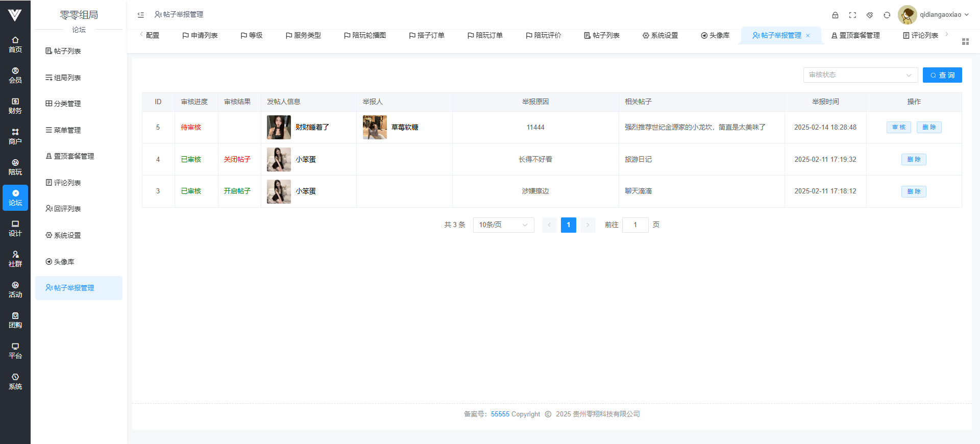Collapse the sidebar menu icon

[141, 15]
